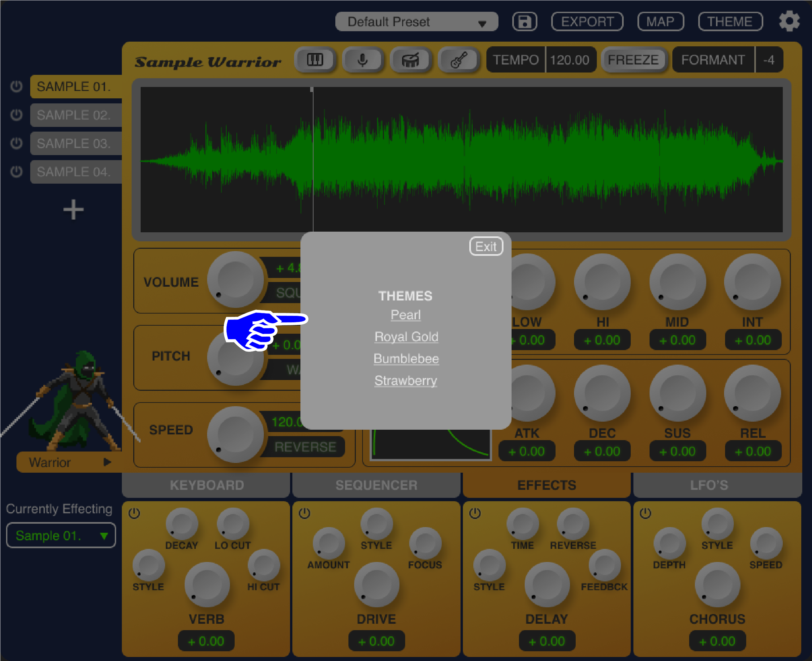Click the CHORUS SPEED knob

(766, 544)
